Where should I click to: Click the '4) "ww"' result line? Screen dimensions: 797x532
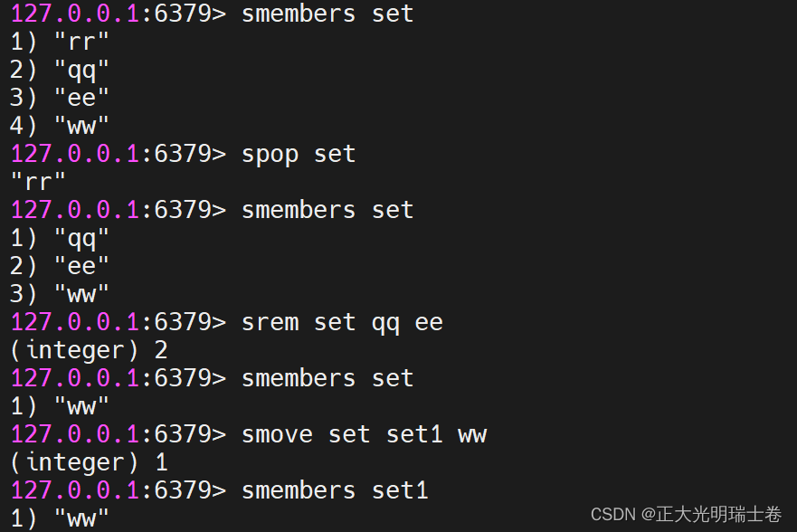[x=60, y=126]
